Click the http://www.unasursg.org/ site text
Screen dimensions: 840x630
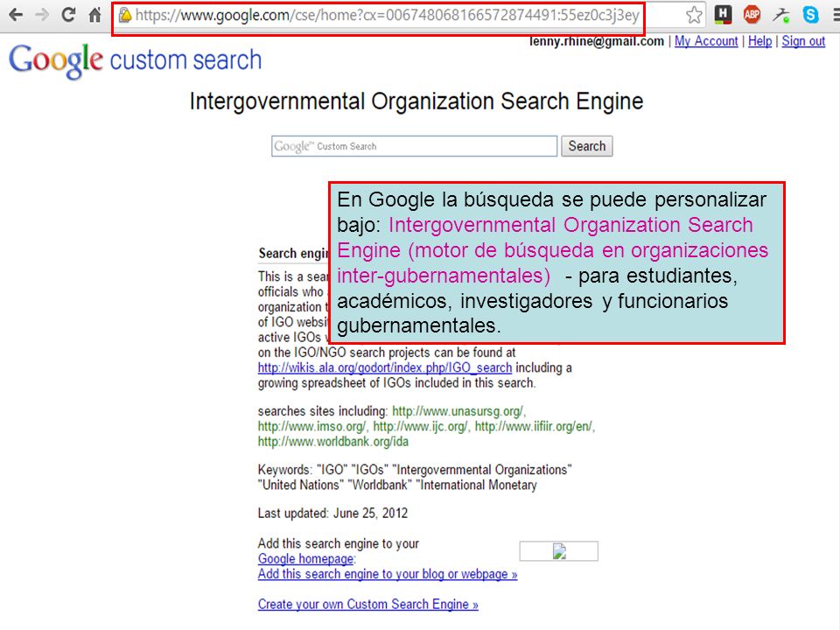coord(458,411)
